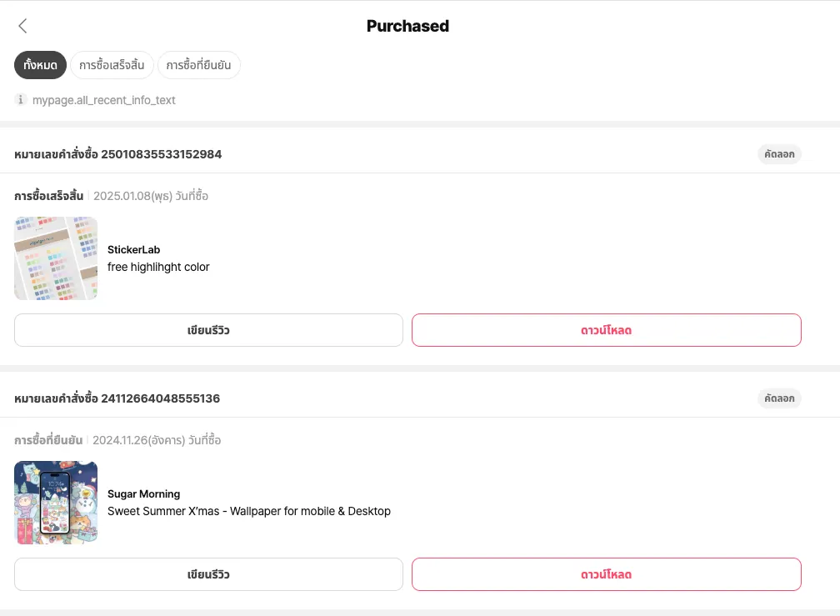The height and width of the screenshot is (616, 840).
Task: Click the order number text 25010835533152984
Action: [x=161, y=154]
